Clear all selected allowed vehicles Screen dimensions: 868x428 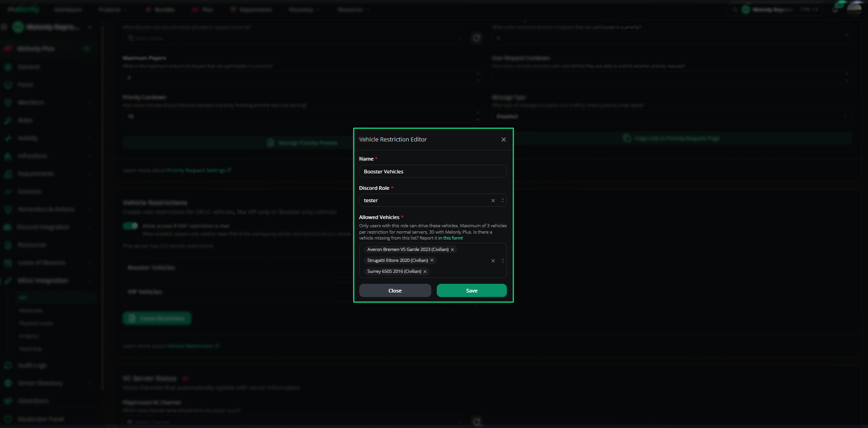point(493,261)
